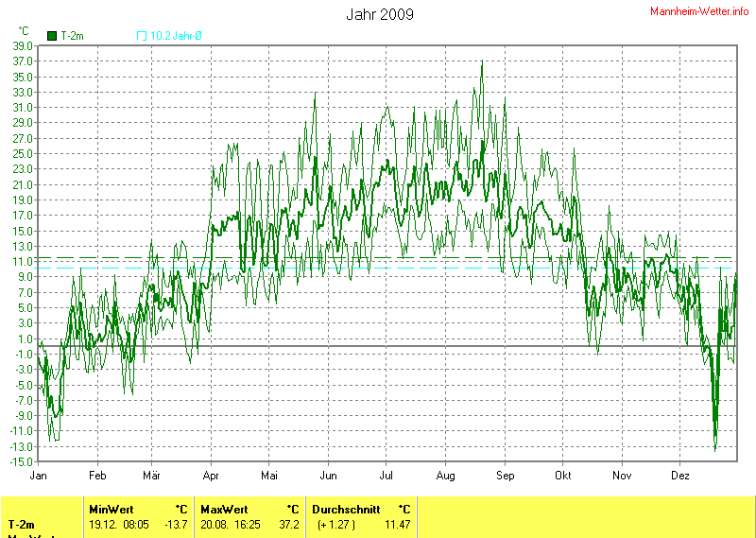Click the MaxWert column header
756x538 pixels.
[225, 510]
